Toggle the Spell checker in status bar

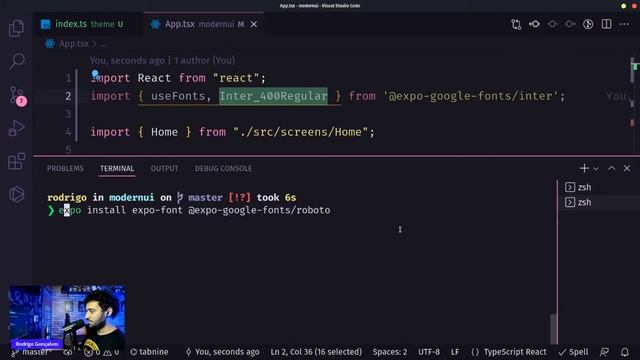[573, 352]
